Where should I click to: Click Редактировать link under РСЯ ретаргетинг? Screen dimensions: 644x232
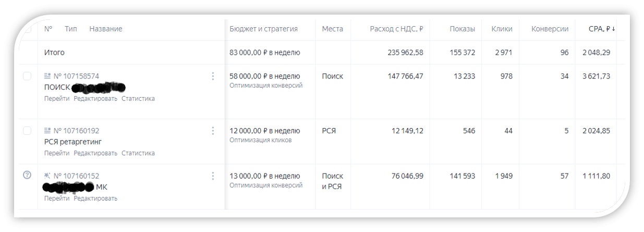click(95, 154)
